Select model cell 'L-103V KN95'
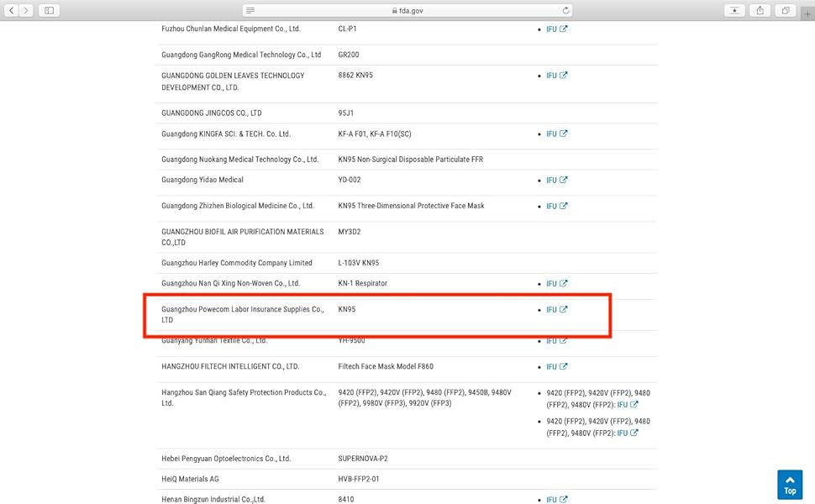 click(x=359, y=263)
